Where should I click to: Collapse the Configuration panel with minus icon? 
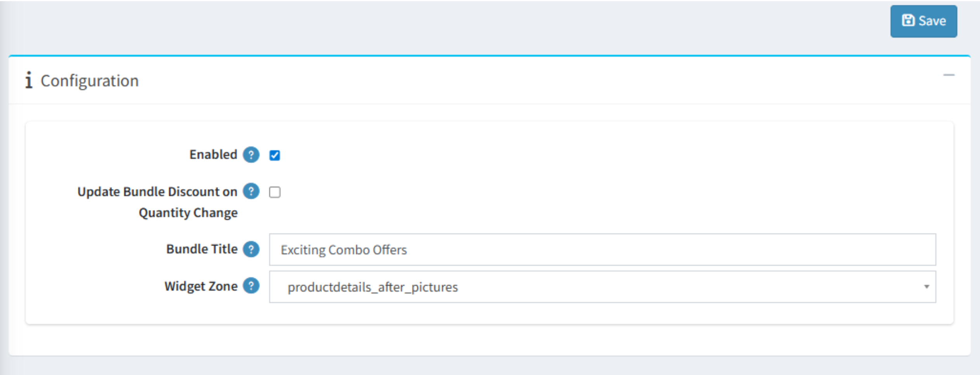point(949,75)
